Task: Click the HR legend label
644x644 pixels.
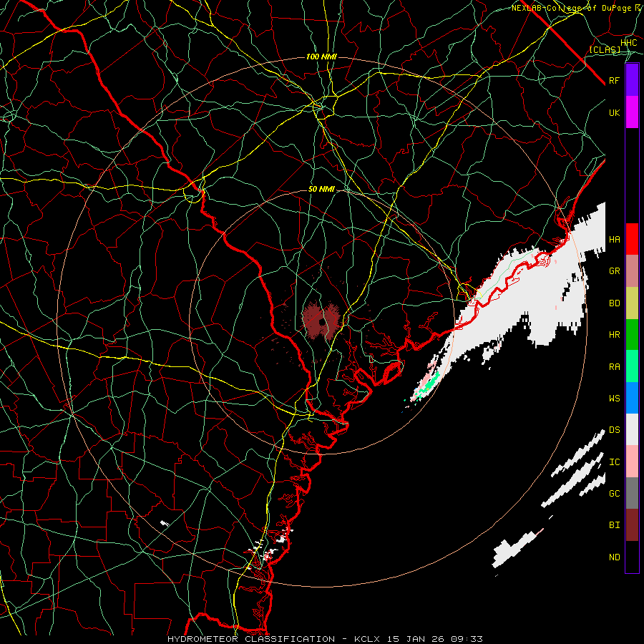Action: pos(614,335)
